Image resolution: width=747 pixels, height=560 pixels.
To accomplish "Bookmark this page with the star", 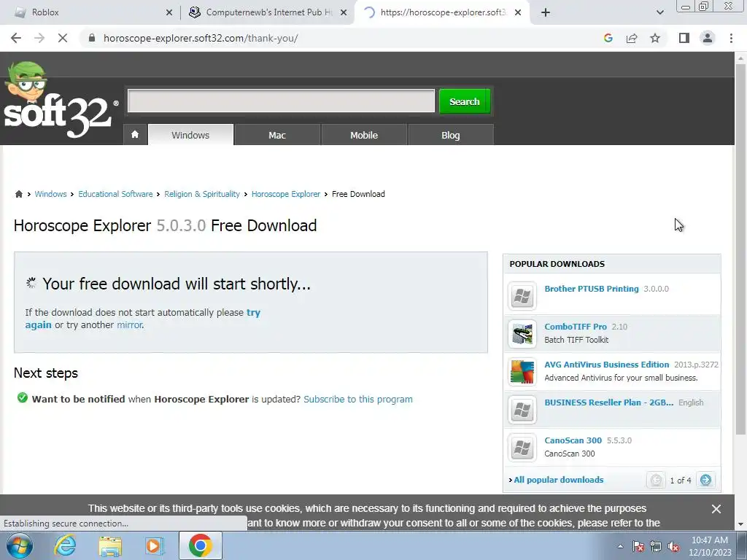I will (655, 38).
